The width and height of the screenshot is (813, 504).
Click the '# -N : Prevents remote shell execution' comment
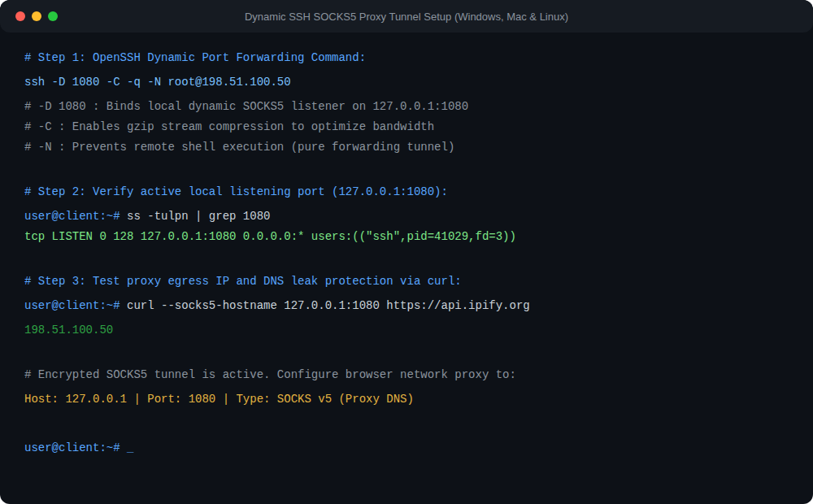(x=240, y=147)
